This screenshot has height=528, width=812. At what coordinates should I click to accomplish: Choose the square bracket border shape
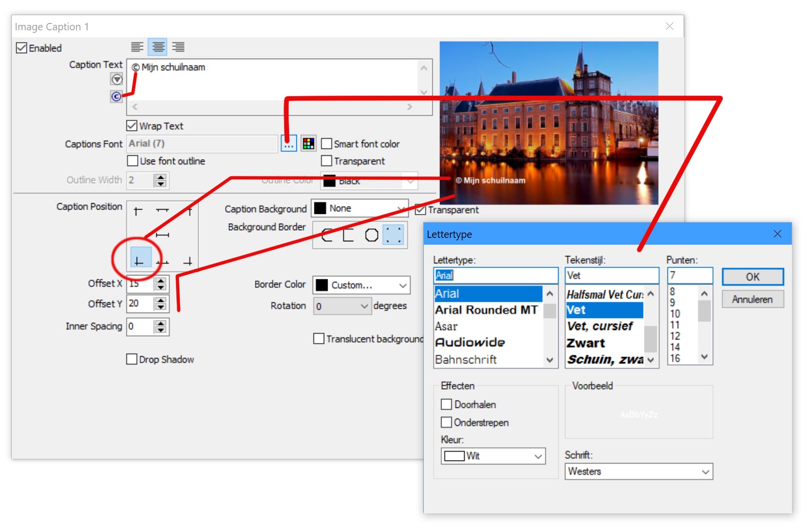pos(348,235)
